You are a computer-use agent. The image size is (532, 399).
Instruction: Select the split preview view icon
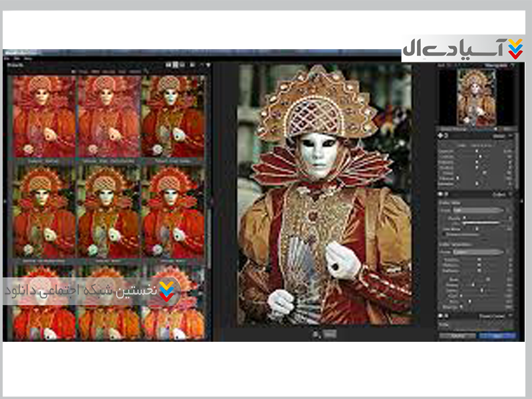[x=174, y=65]
